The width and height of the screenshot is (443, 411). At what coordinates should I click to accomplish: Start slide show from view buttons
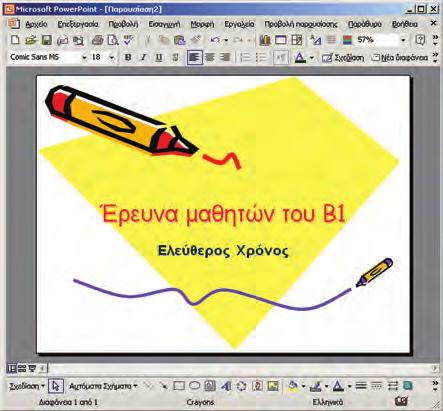32,368
